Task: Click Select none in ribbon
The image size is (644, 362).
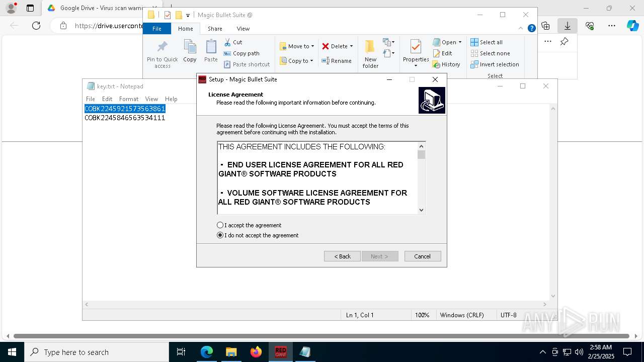Action: (490, 53)
